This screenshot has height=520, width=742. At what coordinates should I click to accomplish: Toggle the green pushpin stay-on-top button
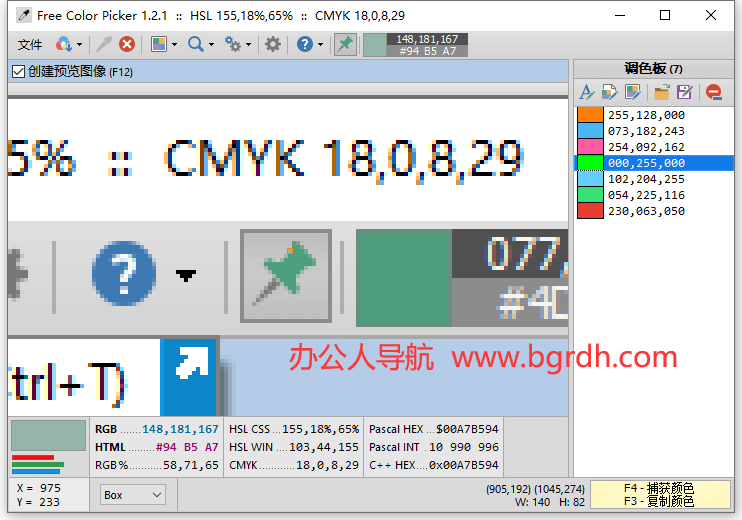345,44
